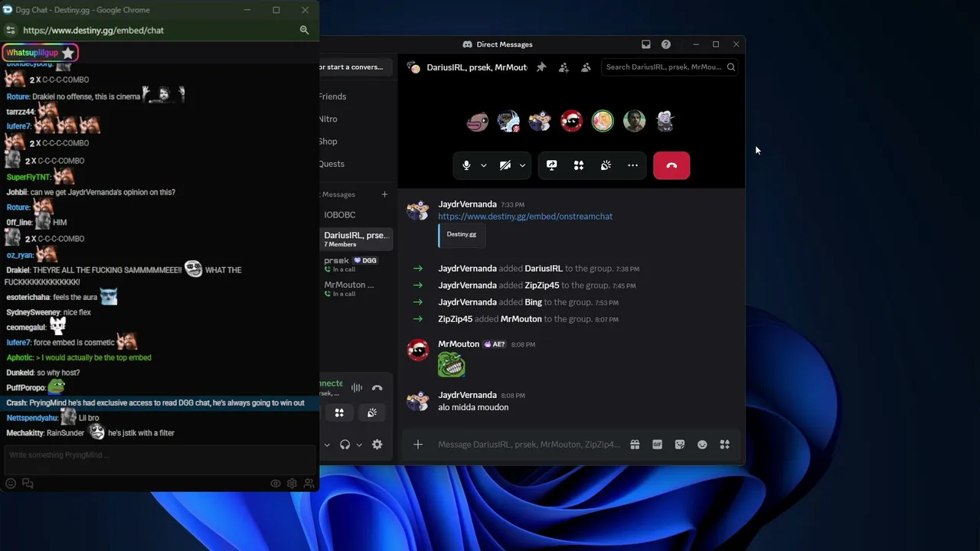Image resolution: width=980 pixels, height=551 pixels.
Task: Click the Chrome zoom magnifier icon
Action: click(x=304, y=31)
